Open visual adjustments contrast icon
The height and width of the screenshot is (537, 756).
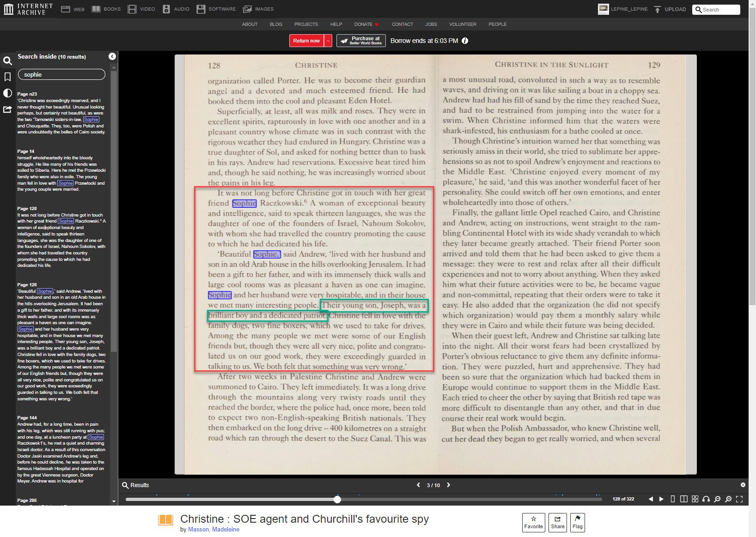point(7,93)
